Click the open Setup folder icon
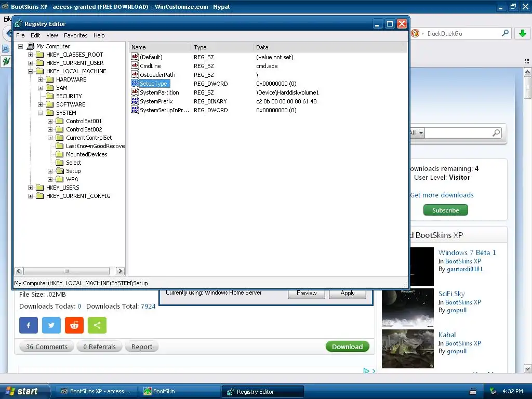This screenshot has width=532, height=399. click(x=60, y=171)
